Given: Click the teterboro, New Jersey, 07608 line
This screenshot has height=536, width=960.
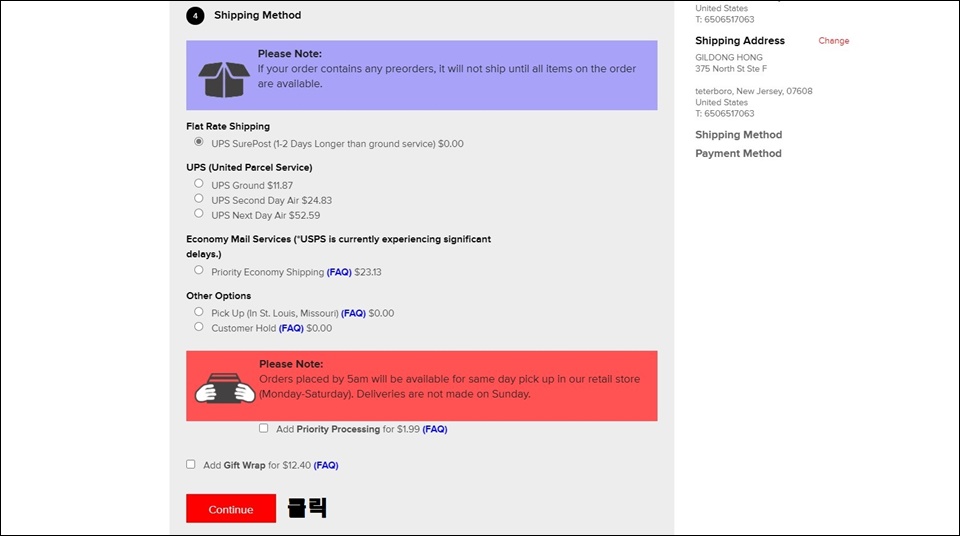Looking at the screenshot, I should click(x=754, y=91).
